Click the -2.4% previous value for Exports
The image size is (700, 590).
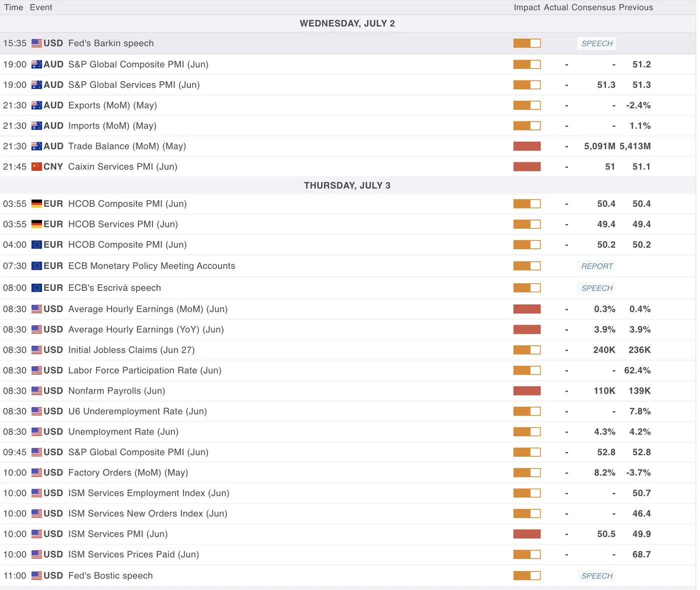pos(638,105)
